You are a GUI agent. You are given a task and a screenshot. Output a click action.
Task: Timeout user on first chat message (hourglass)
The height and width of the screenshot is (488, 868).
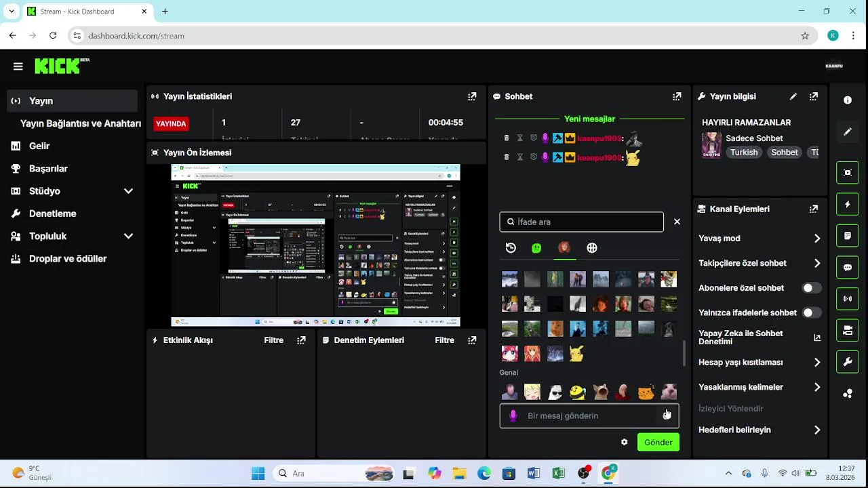pos(520,138)
